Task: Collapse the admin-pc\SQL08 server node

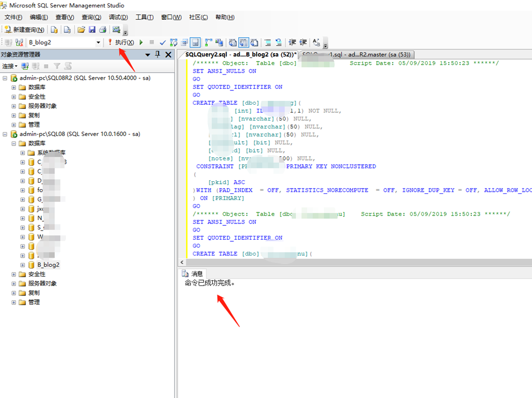Action: 5,134
